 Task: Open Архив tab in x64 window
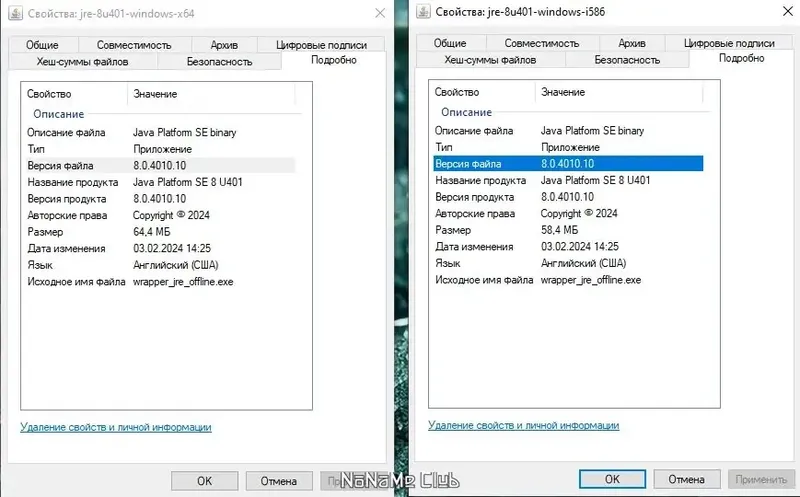tap(224, 45)
